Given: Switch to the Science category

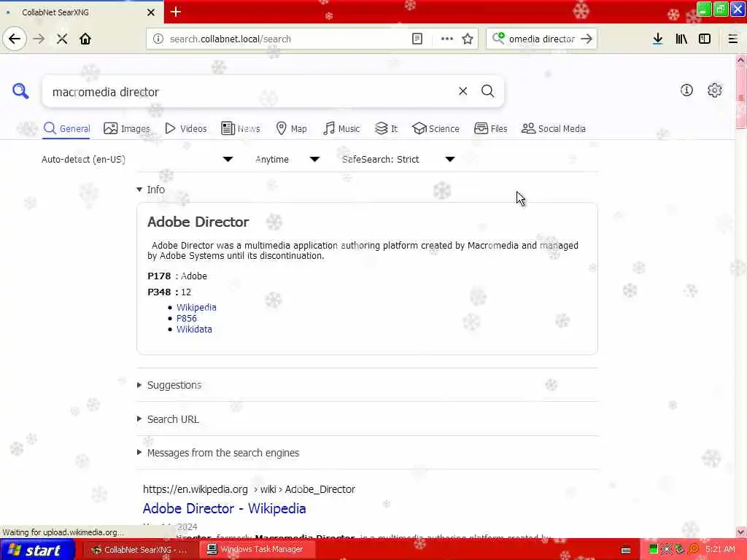Looking at the screenshot, I should coord(436,128).
